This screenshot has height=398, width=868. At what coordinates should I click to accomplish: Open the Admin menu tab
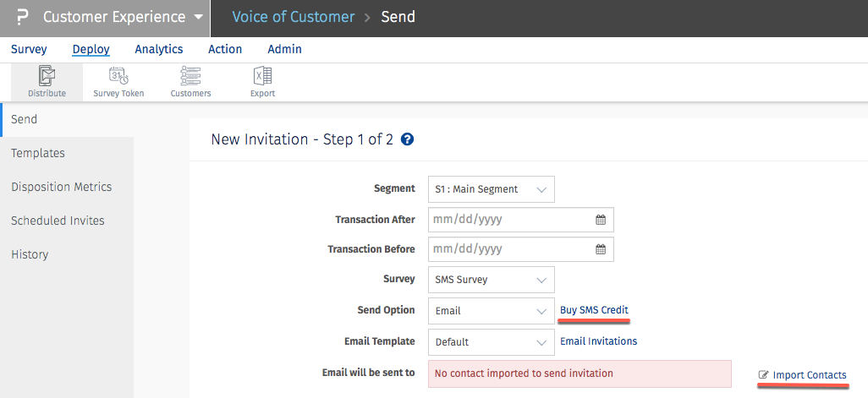(284, 49)
